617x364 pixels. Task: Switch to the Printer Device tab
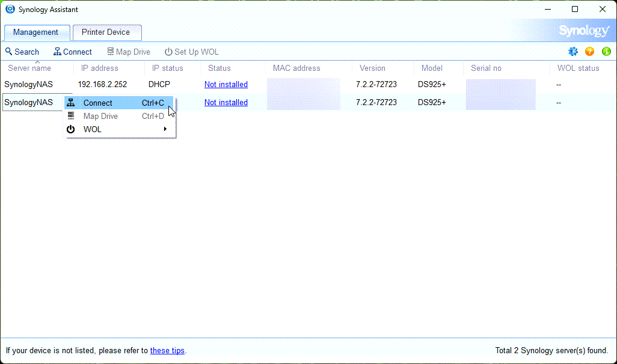pos(106,32)
